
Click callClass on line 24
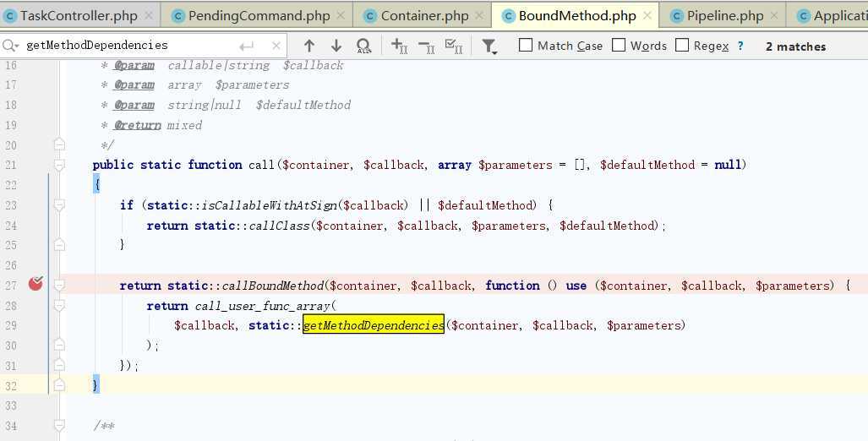pos(280,226)
